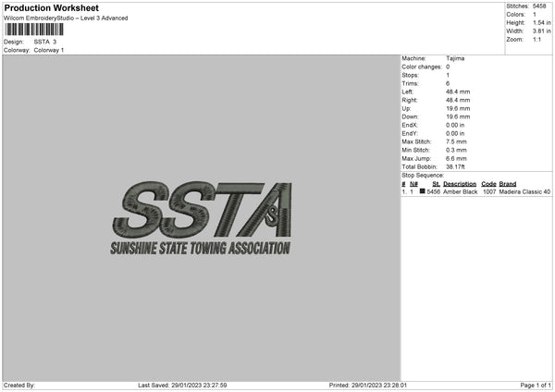Click the Stops value 1
The height and width of the screenshot is (392, 555).
tap(448, 75)
